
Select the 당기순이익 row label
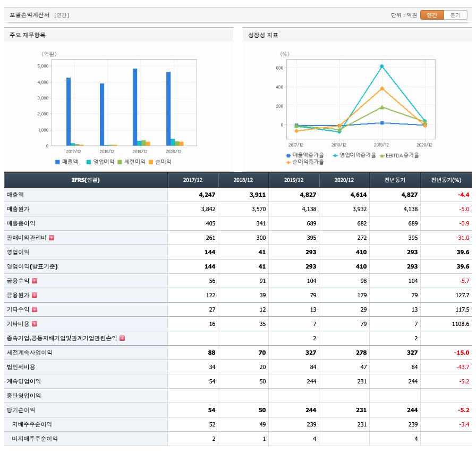point(21,410)
